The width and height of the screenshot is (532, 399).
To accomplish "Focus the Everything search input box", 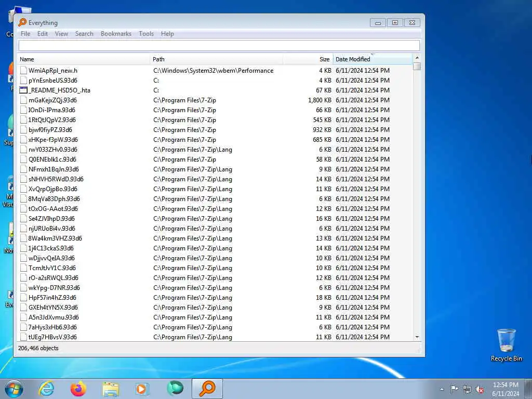I will [x=219, y=46].
